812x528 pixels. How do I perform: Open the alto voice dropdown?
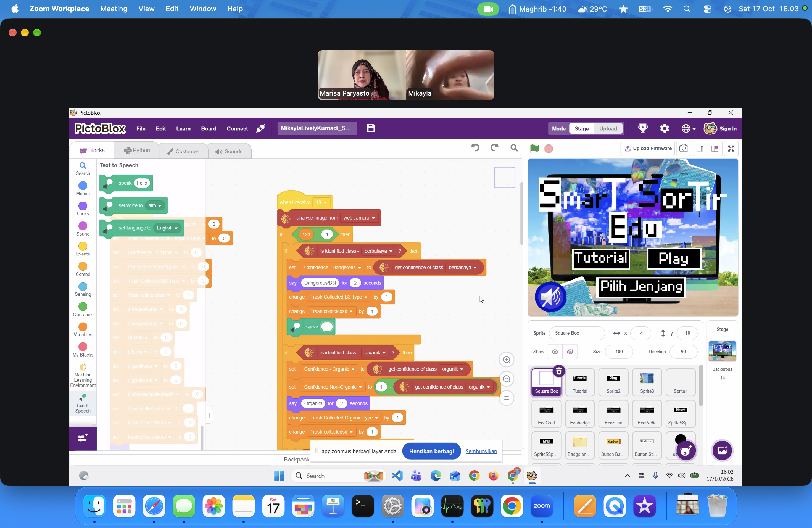[x=155, y=205]
